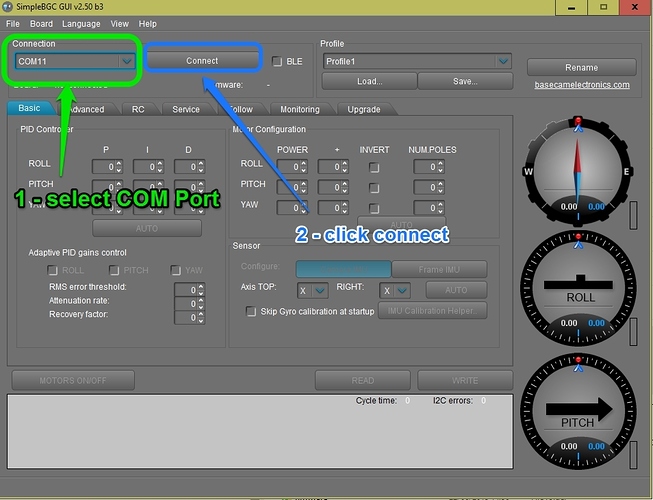
Task: Click the ROLL NUM.POLES field
Action: coord(429,167)
